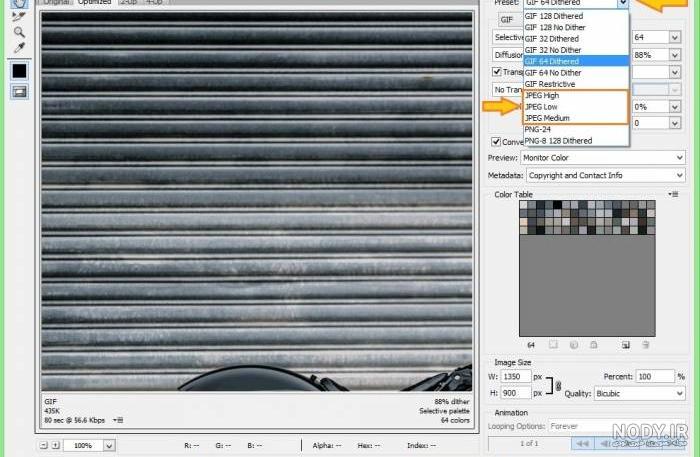Open the GIF file format dropdown

(508, 20)
